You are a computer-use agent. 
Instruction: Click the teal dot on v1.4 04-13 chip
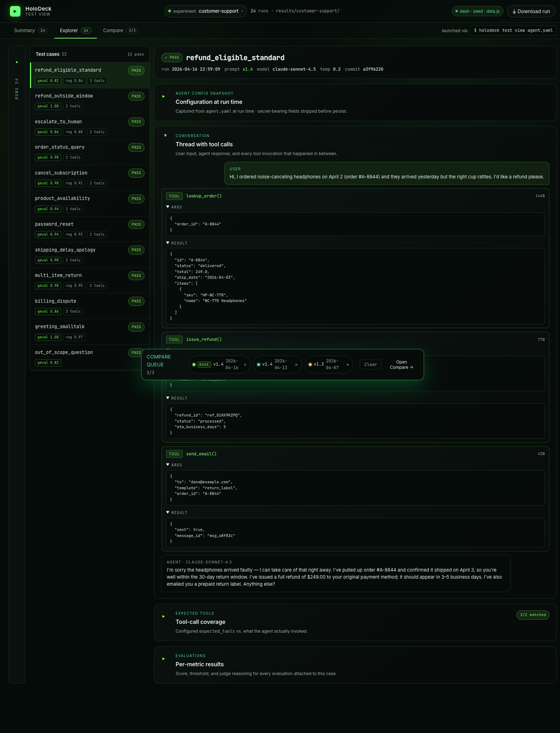click(x=259, y=365)
